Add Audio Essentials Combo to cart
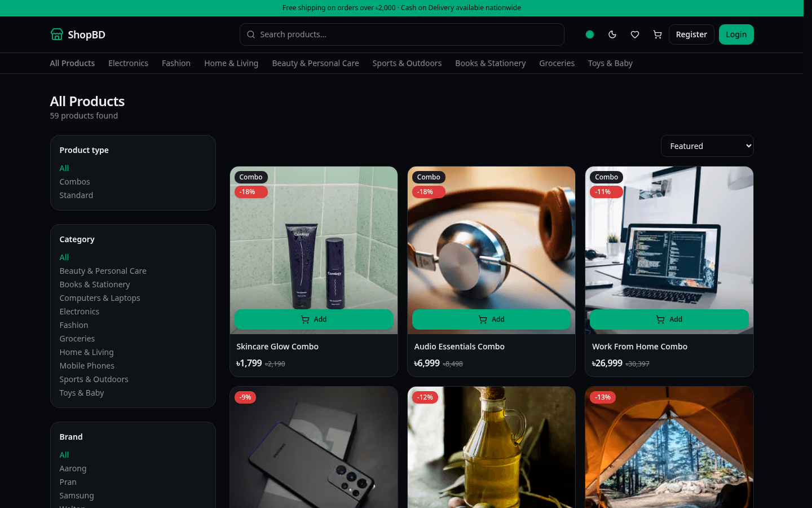Viewport: 812px width, 508px height. point(491,319)
